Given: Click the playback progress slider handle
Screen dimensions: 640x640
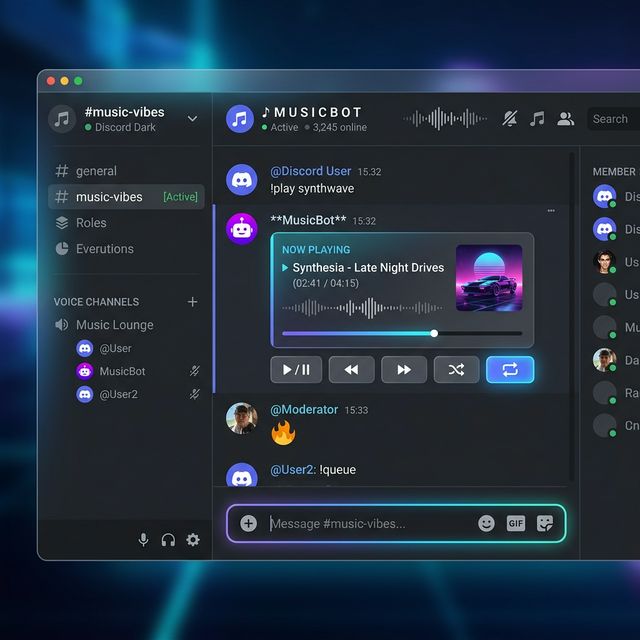Looking at the screenshot, I should pyautogui.click(x=434, y=333).
